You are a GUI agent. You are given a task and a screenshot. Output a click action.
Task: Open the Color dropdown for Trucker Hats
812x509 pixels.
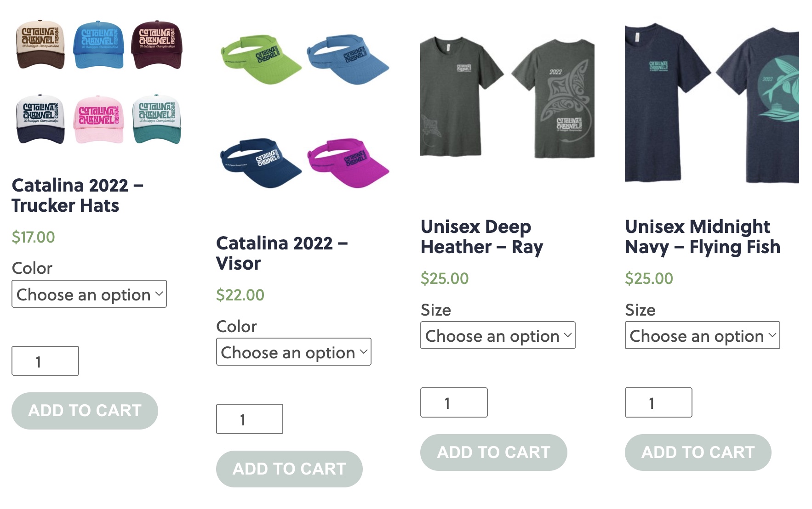(x=89, y=294)
